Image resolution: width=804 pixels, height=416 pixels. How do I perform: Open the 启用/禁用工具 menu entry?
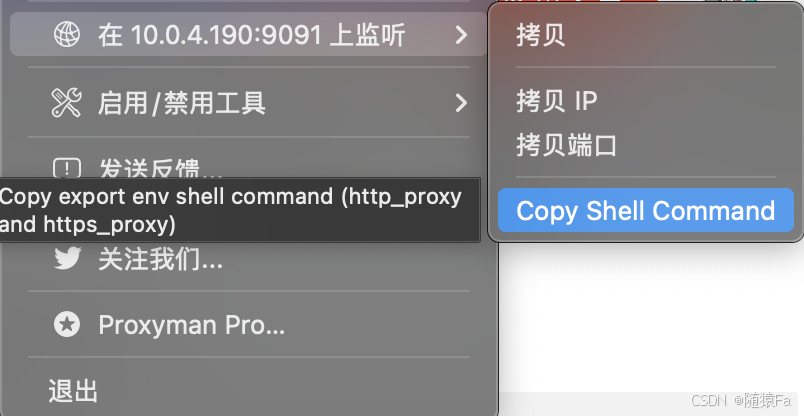coord(248,103)
